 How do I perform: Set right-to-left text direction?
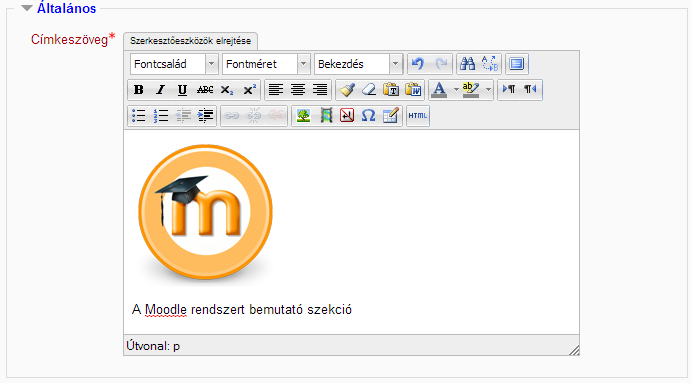[x=531, y=90]
